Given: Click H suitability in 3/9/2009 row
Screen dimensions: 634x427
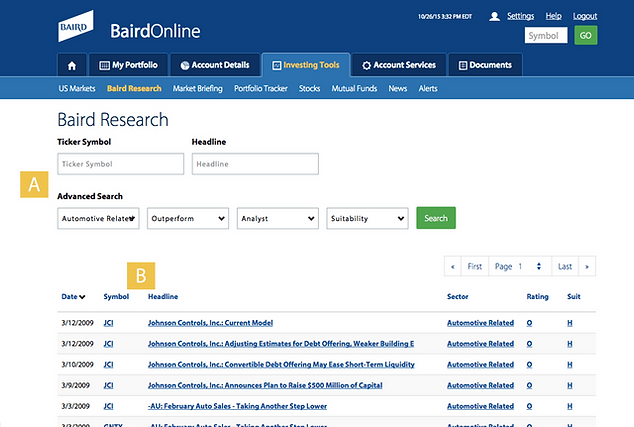Looking at the screenshot, I should point(570,385).
